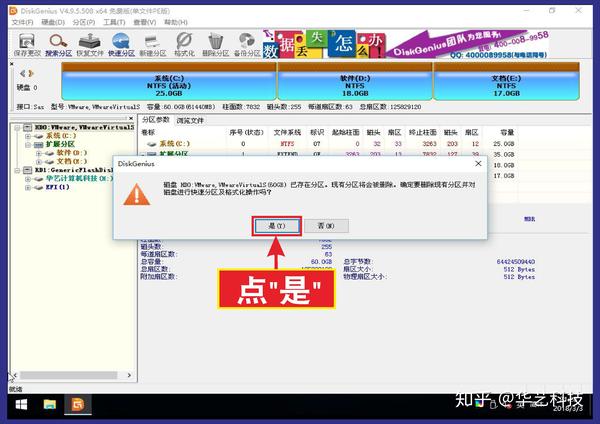The width and height of the screenshot is (600, 424).
Task: Select the 文档(E:) 17.0GB partition bar
Action: click(x=506, y=82)
